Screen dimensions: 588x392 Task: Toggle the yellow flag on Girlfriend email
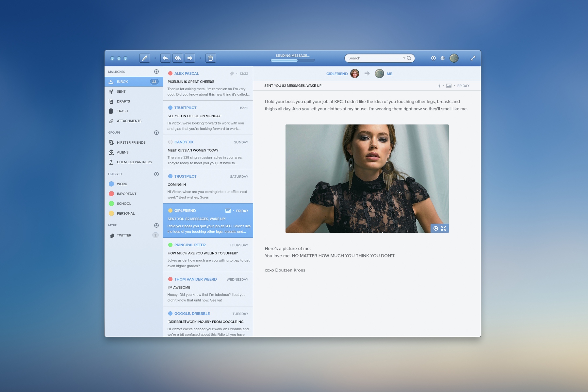point(170,211)
